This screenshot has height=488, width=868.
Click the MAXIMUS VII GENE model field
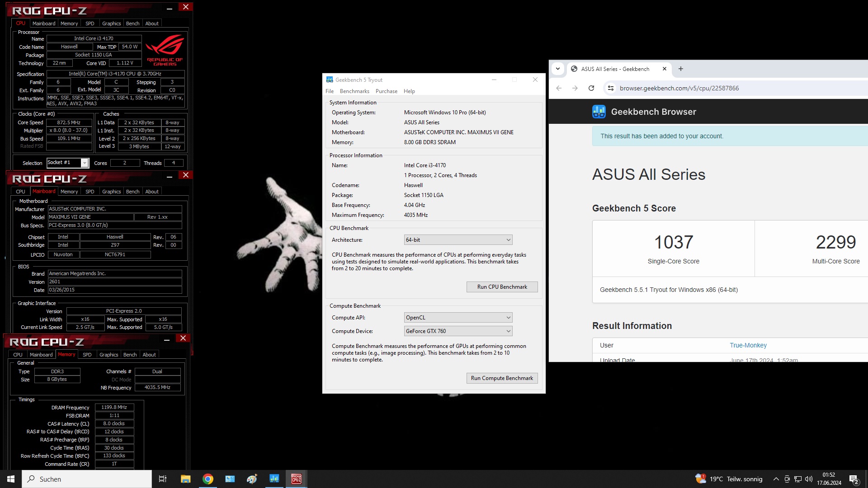(x=90, y=217)
